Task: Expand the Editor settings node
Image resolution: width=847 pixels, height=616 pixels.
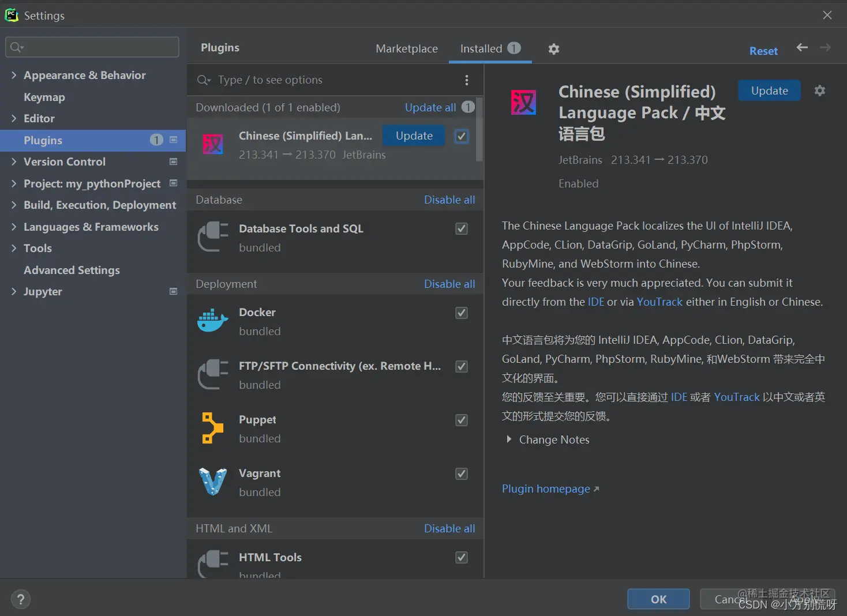Action: [x=14, y=118]
